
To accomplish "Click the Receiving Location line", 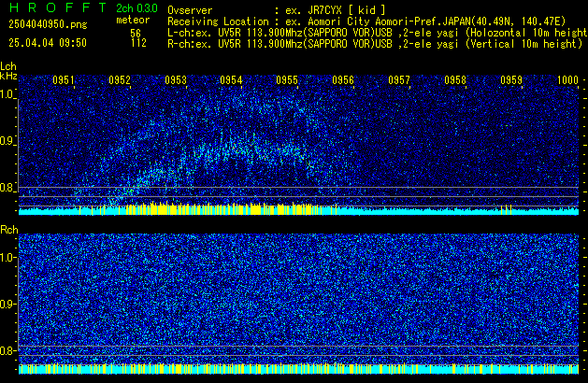I will point(366,21).
